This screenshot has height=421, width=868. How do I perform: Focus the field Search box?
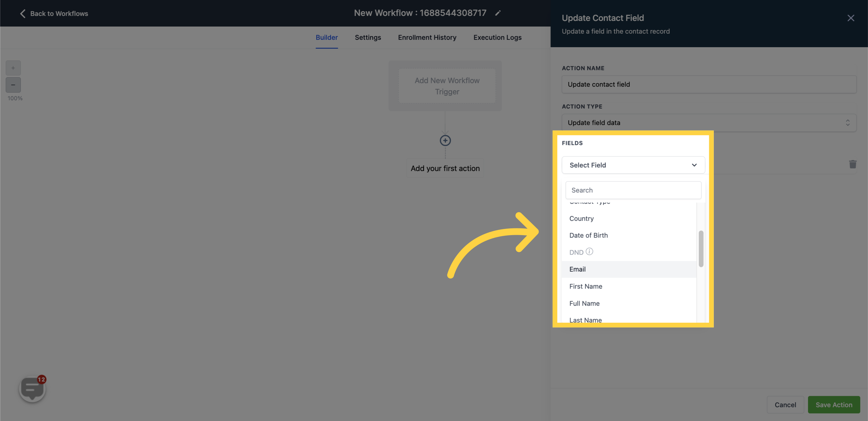coord(633,190)
